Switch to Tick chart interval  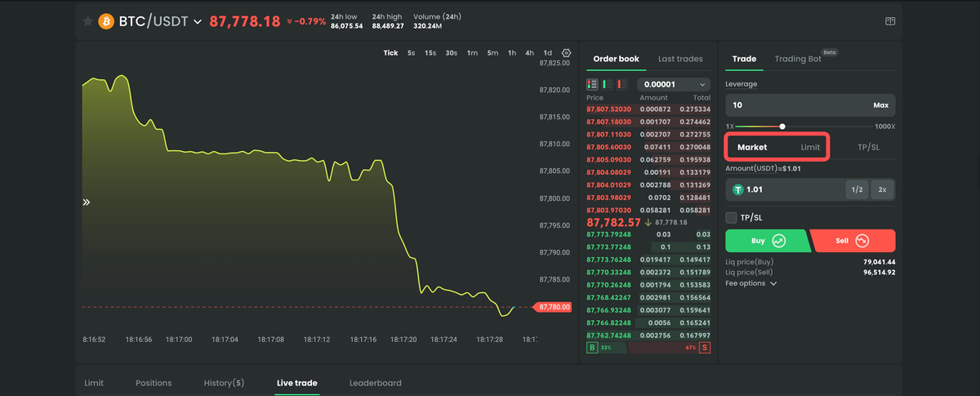pyautogui.click(x=390, y=53)
